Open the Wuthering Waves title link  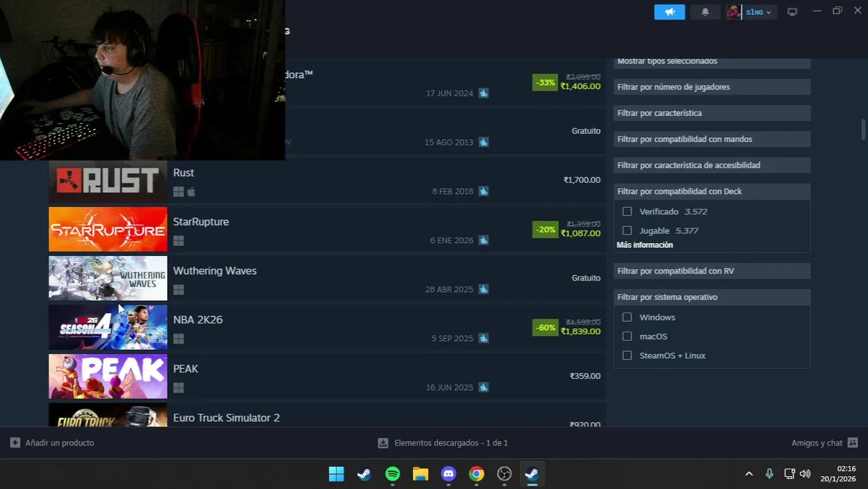215,271
